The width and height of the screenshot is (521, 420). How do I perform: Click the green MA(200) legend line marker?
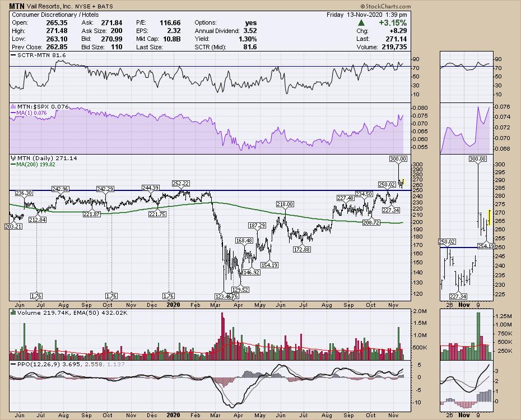(13, 165)
